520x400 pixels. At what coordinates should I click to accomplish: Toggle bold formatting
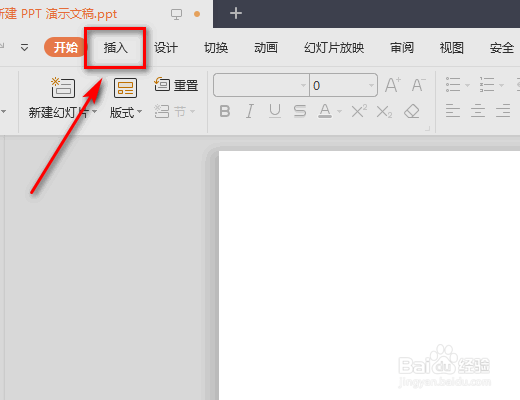[225, 111]
